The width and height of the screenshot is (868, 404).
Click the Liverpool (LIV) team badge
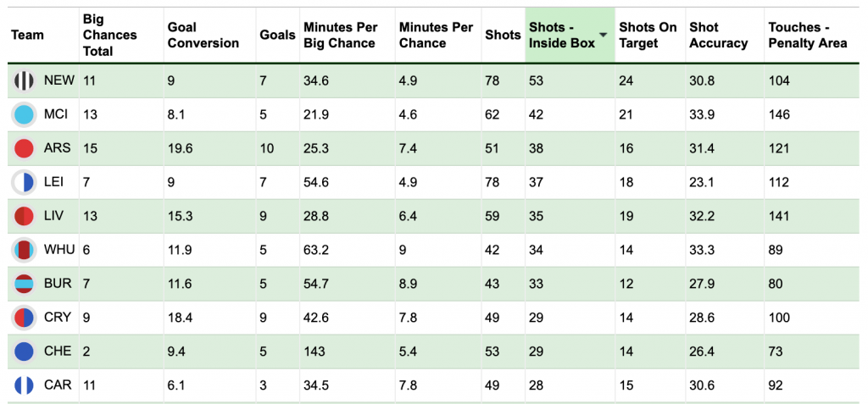click(x=25, y=216)
